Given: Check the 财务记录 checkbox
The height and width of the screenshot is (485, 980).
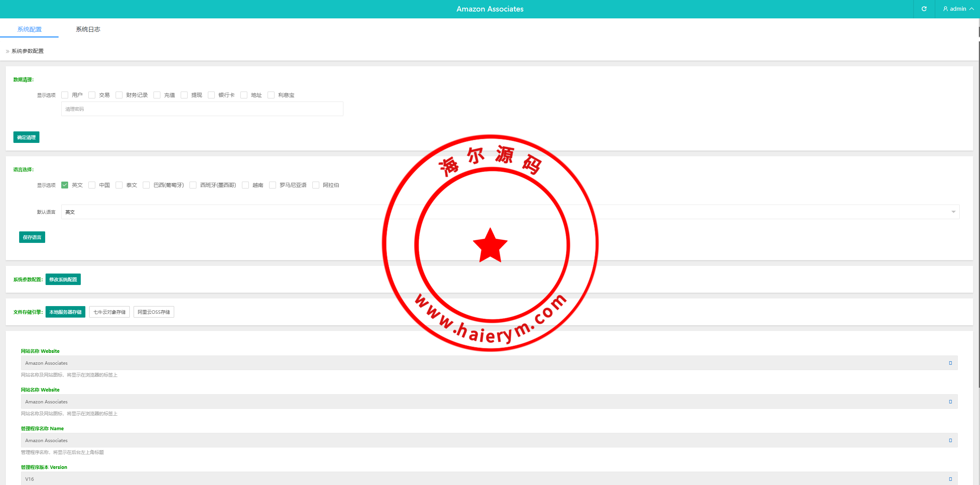Looking at the screenshot, I should (119, 95).
